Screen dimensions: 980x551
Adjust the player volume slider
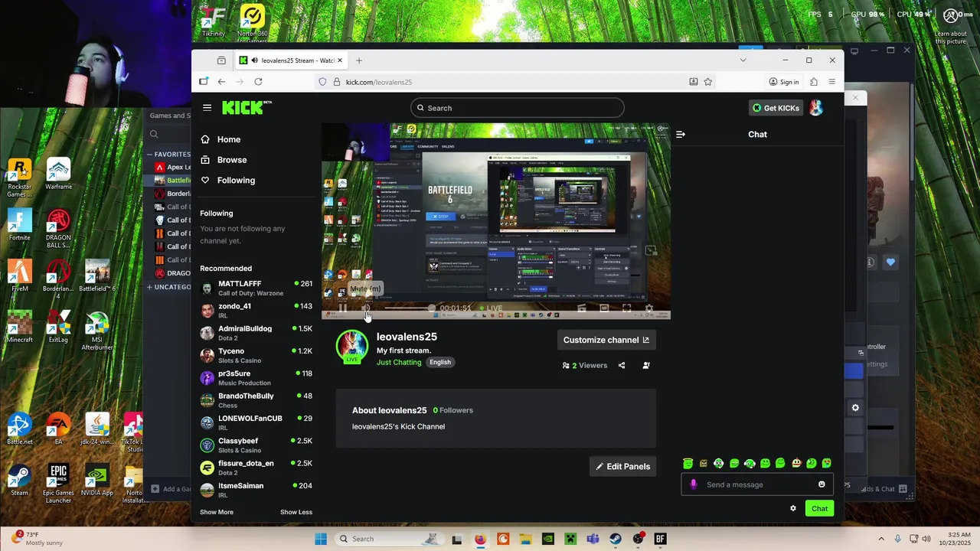[x=410, y=308]
